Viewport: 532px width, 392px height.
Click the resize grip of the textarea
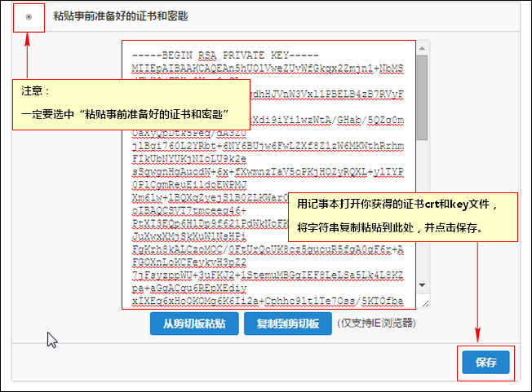point(425,303)
